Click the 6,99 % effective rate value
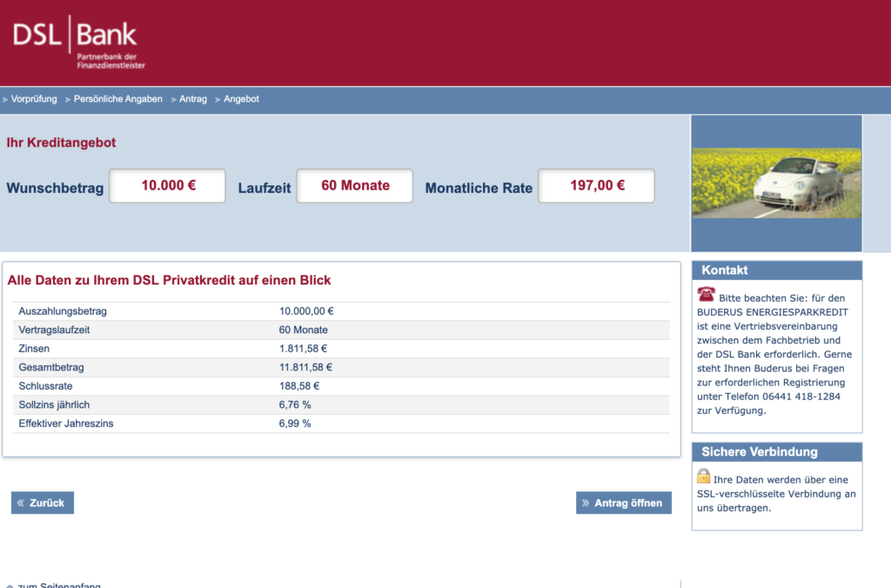891x588 pixels. [295, 424]
